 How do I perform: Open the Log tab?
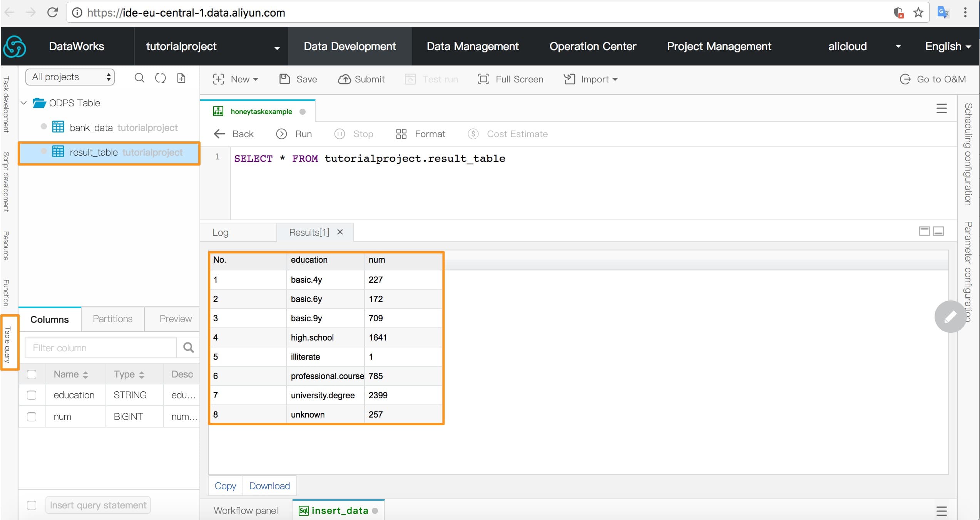pyautogui.click(x=220, y=233)
